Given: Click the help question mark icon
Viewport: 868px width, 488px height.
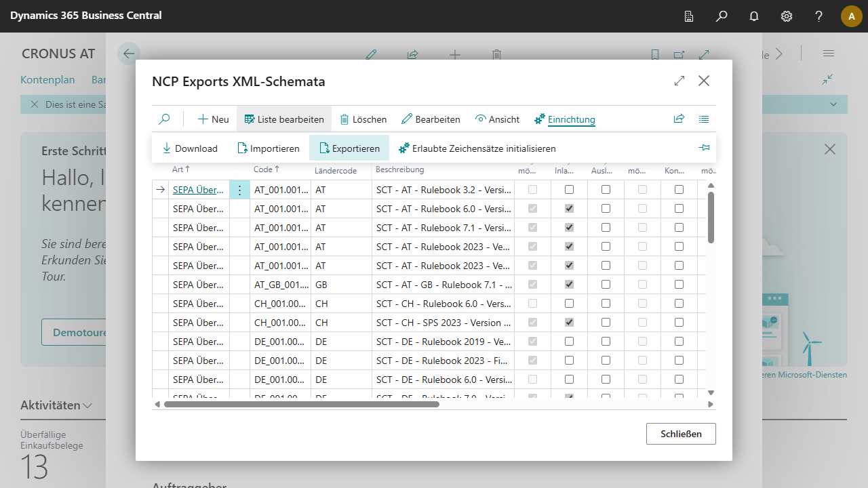Looking at the screenshot, I should 819,16.
